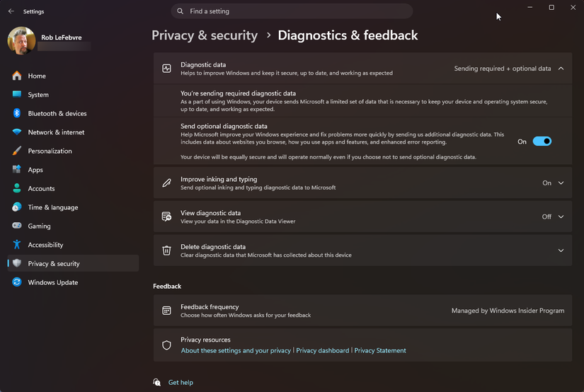Click the Time & language globe icon
The height and width of the screenshot is (392, 584).
pyautogui.click(x=17, y=207)
